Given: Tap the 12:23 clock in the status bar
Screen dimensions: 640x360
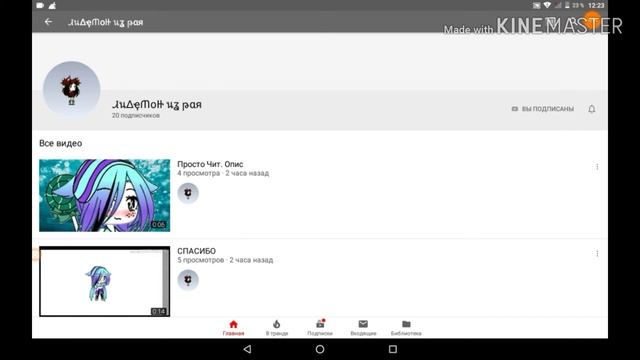Looking at the screenshot, I should pos(596,5).
